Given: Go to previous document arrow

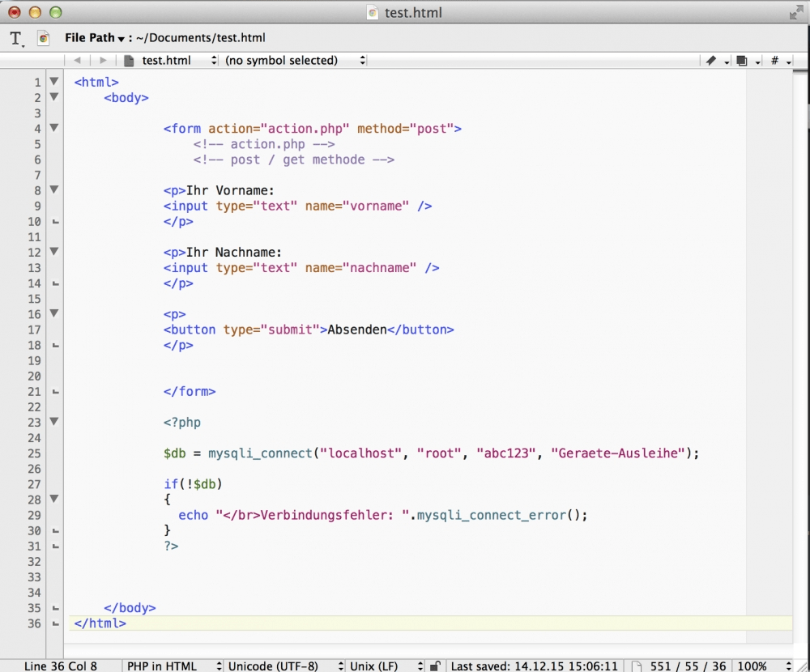Looking at the screenshot, I should (x=78, y=61).
